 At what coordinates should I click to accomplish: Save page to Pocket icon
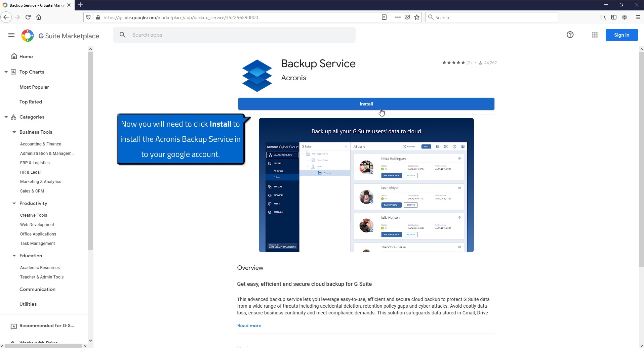407,17
